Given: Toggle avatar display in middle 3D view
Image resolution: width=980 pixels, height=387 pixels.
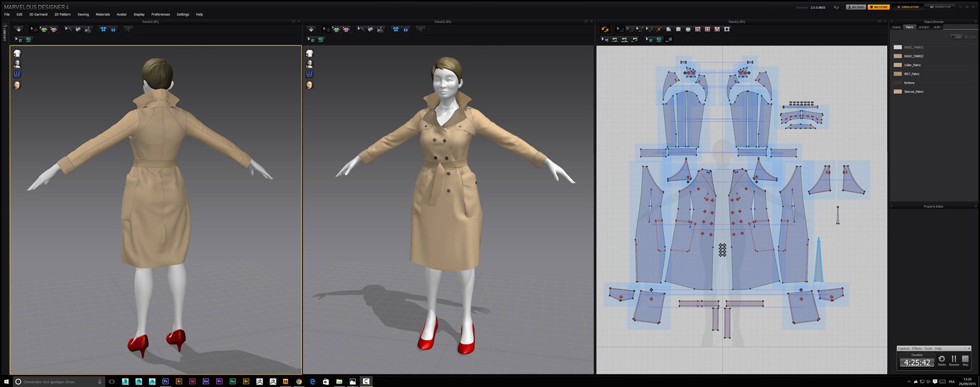Looking at the screenshot, I should tap(310, 64).
